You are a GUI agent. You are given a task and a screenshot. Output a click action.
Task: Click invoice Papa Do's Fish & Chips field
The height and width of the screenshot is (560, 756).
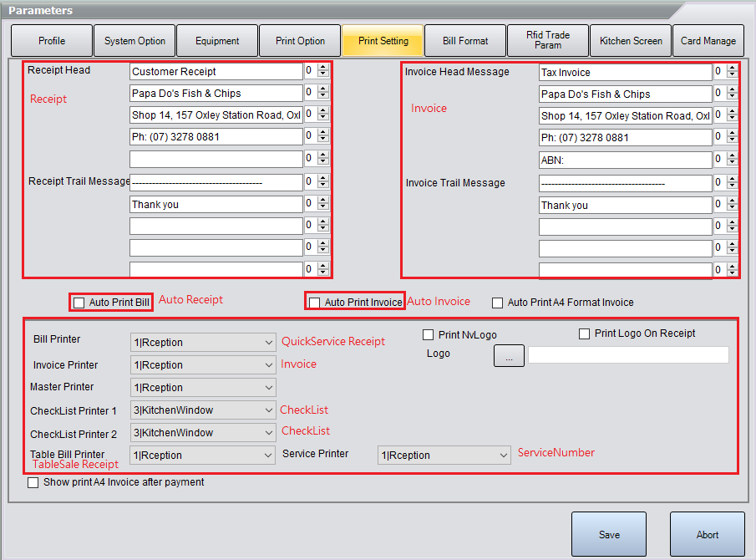pos(626,94)
